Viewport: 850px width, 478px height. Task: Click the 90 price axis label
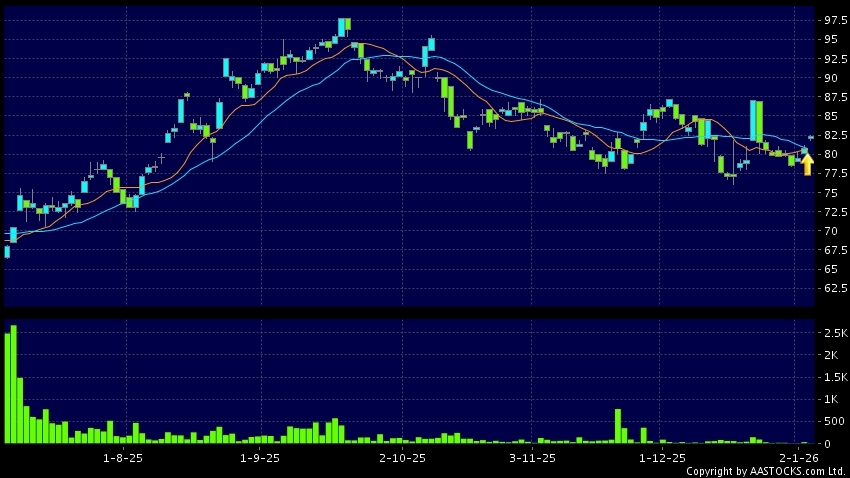831,78
